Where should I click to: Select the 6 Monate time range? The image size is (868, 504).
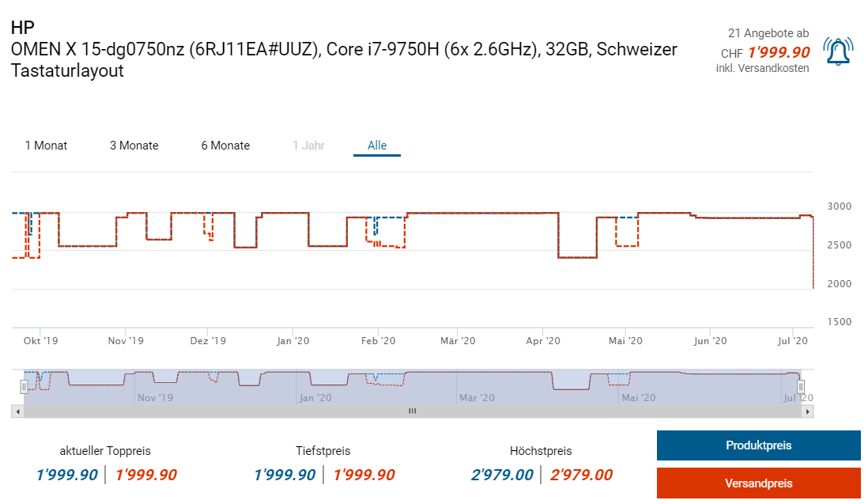point(225,146)
